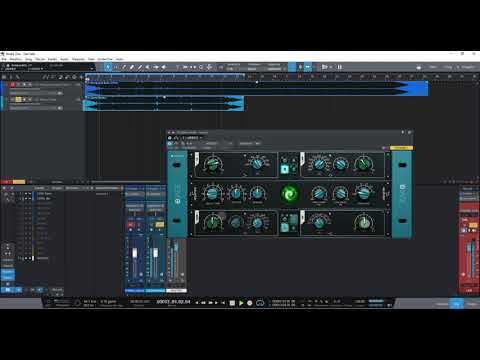
Task: Toggle the lower band power button in the plugin
Action: (x=285, y=227)
